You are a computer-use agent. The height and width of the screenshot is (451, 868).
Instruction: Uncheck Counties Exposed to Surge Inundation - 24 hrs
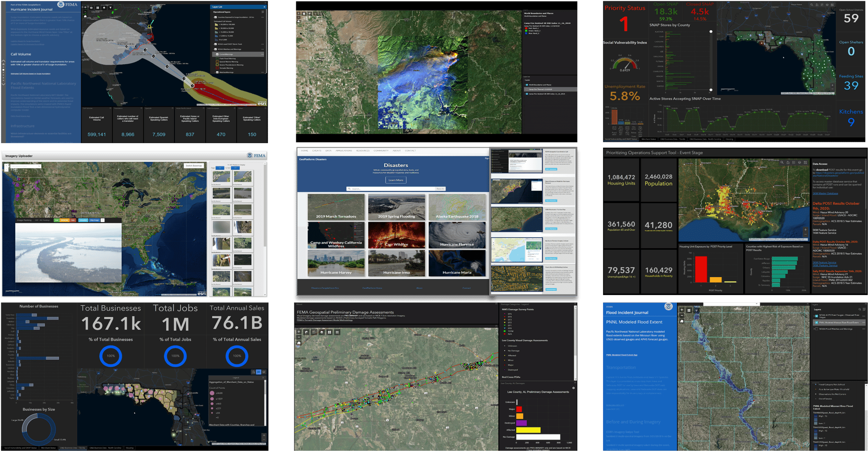(215, 17)
